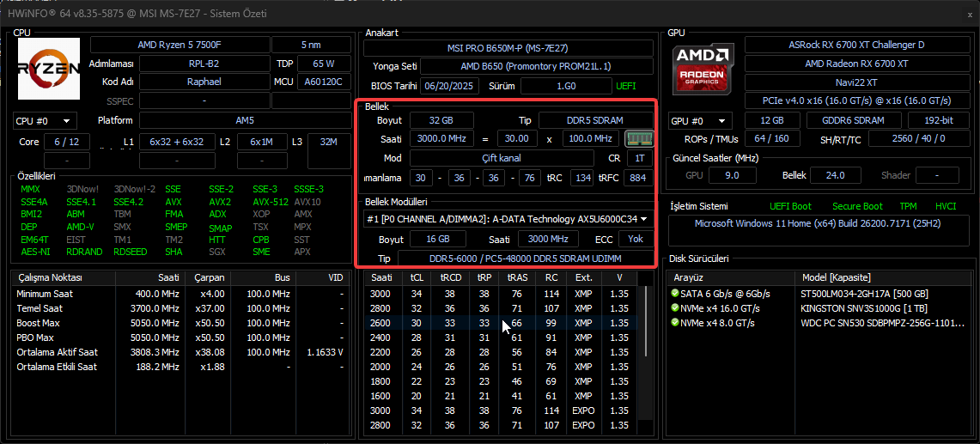
Task: Select the PBO Max row
Action: pyautogui.click(x=182, y=338)
